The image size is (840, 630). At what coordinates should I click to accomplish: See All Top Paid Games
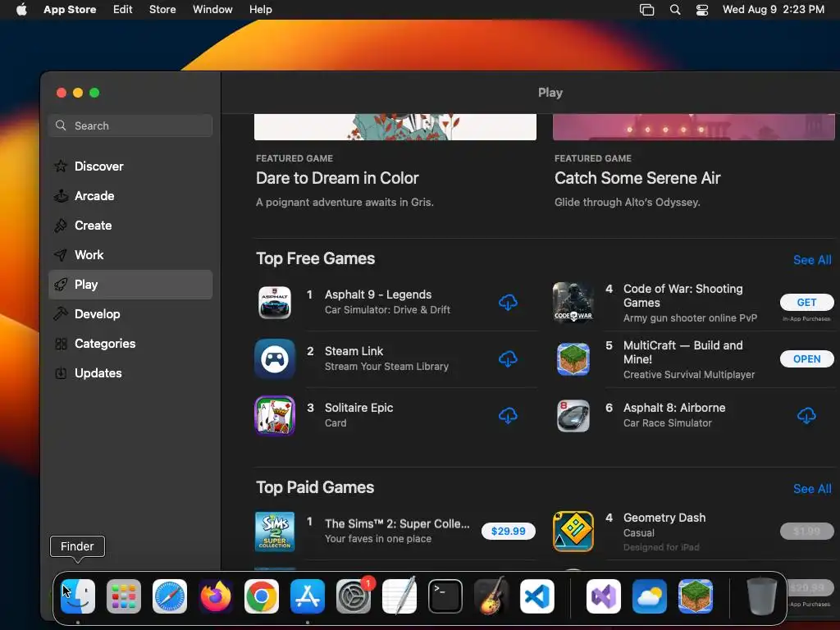tap(812, 489)
